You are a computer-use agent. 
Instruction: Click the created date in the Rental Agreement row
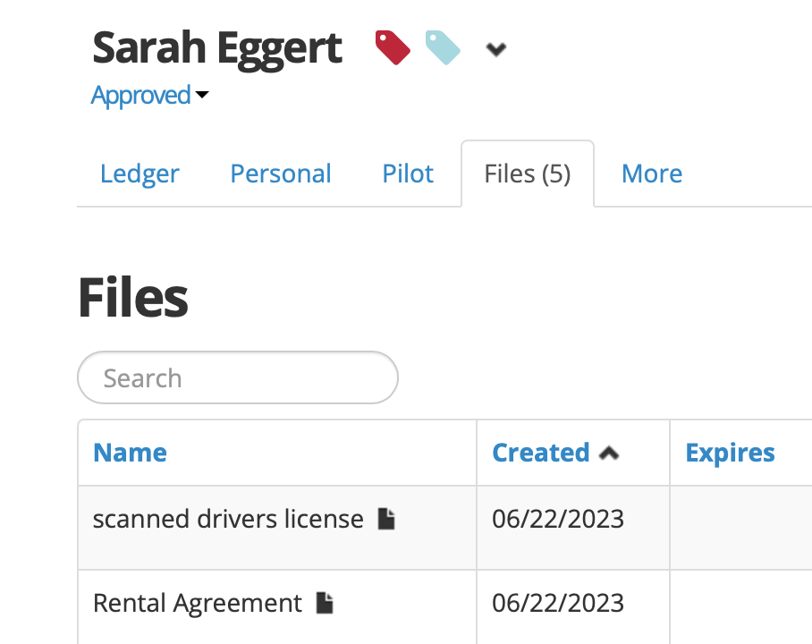pos(558,604)
